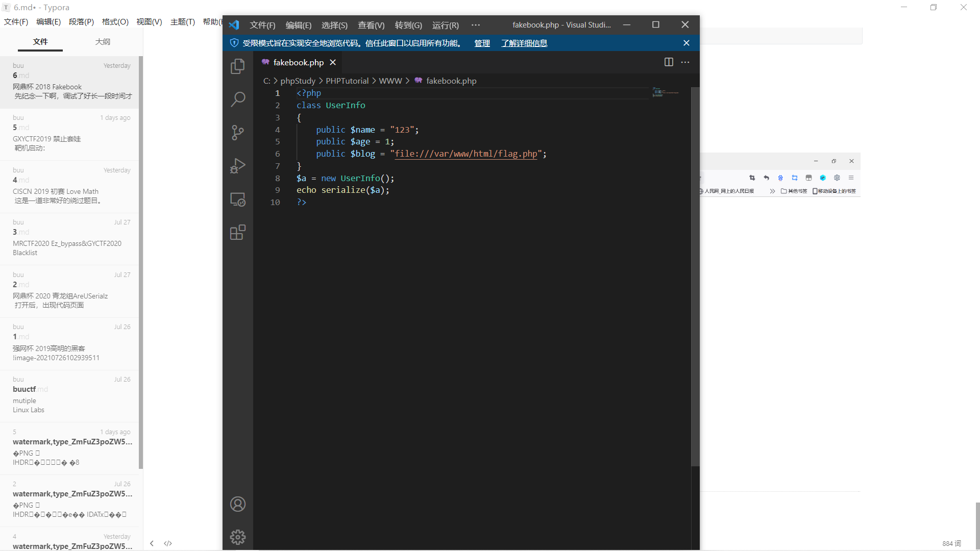This screenshot has height=551, width=980.
Task: Click the VS Code editor vertical scrollbar
Action: (695, 275)
